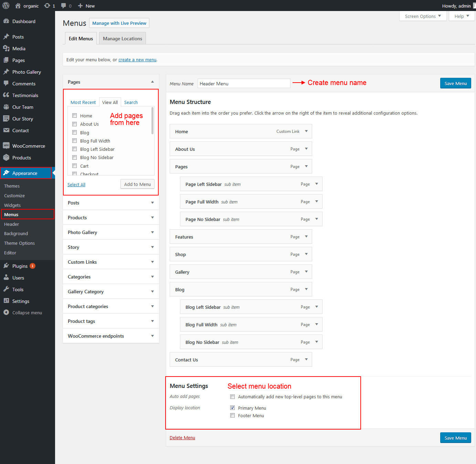This screenshot has height=464, width=476.
Task: Click the Pages icon in sidebar
Action: click(x=6, y=60)
